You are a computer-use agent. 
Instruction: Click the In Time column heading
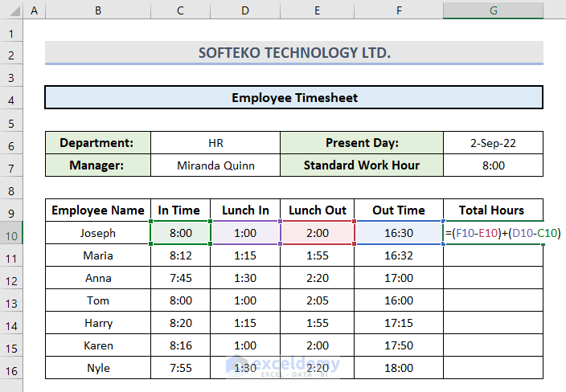[x=180, y=210]
